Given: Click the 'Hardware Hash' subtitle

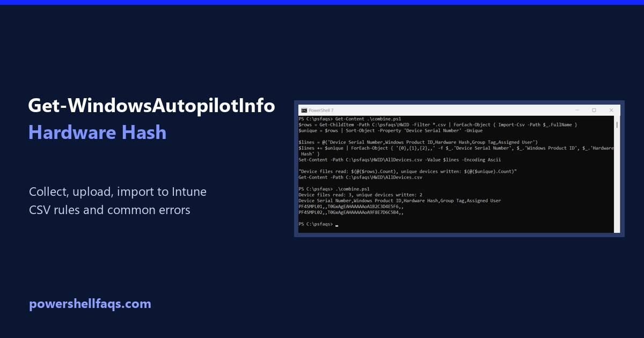Looking at the screenshot, I should click(97, 132).
